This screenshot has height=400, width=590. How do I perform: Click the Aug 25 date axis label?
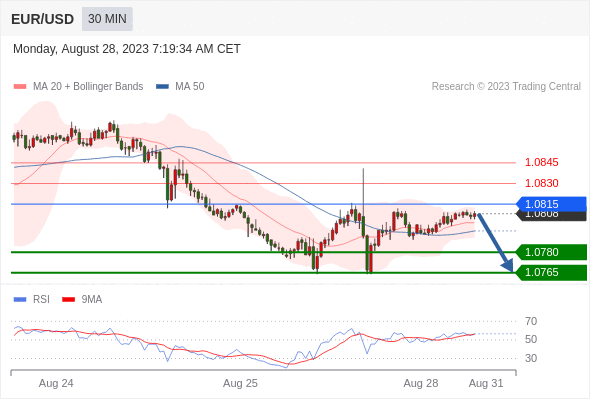[x=240, y=383]
